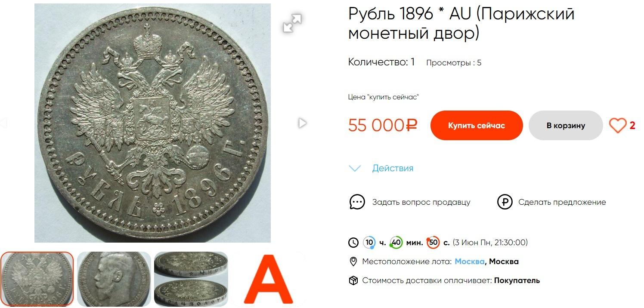The width and height of the screenshot is (644, 308).
Task: Show previous coin photo with left arrow
Action: [x=3, y=123]
